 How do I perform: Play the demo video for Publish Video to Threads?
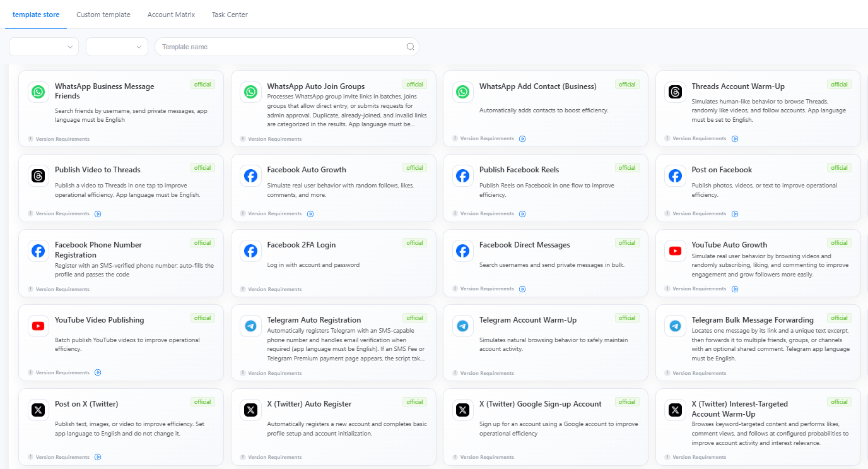pos(98,214)
